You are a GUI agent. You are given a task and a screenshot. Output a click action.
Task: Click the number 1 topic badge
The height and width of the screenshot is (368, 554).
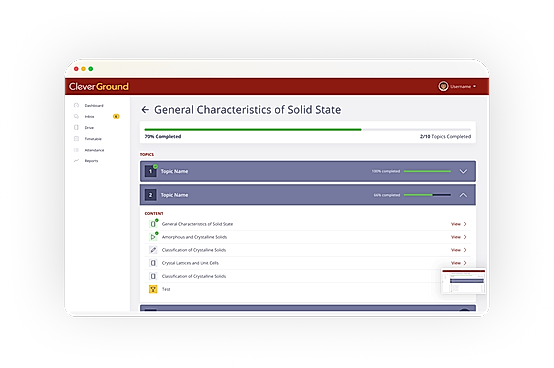[151, 171]
